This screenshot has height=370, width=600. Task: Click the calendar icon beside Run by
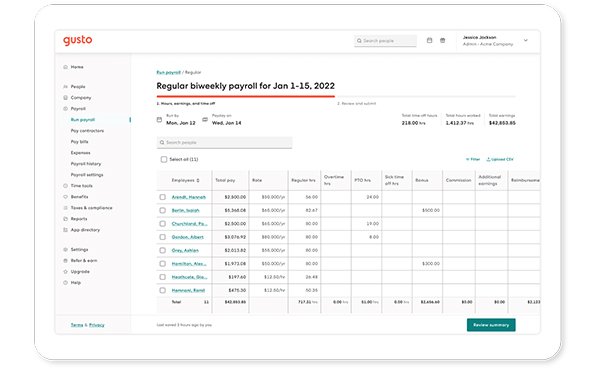click(159, 120)
